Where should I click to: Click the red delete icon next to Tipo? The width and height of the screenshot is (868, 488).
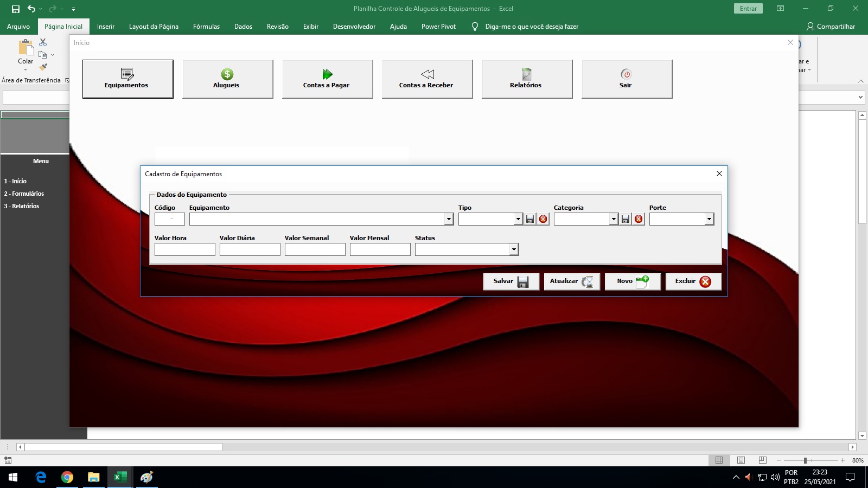click(x=543, y=219)
